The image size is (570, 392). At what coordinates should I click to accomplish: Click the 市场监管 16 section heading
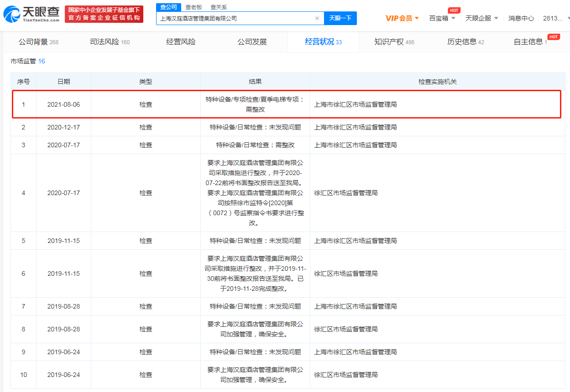click(x=27, y=61)
